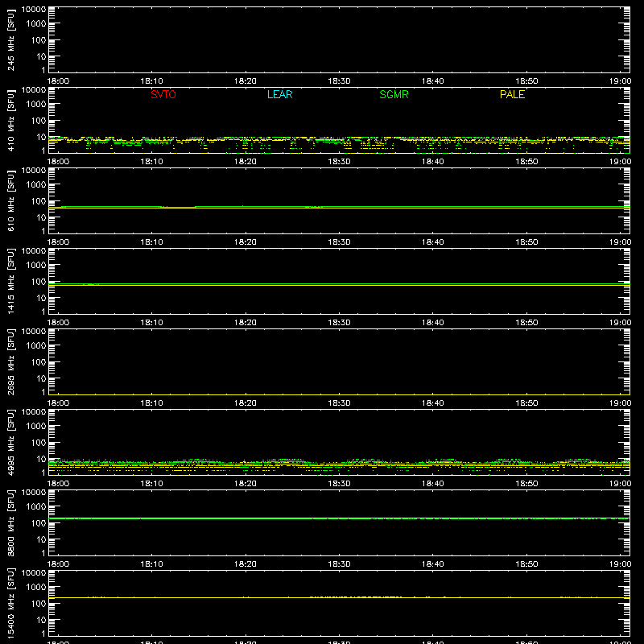Click the green SGMR station label
The image size is (644, 644).
(394, 94)
